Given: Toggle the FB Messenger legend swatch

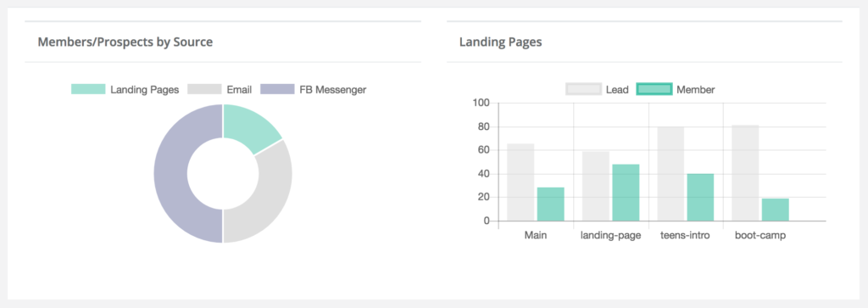Looking at the screenshot, I should [x=277, y=89].
